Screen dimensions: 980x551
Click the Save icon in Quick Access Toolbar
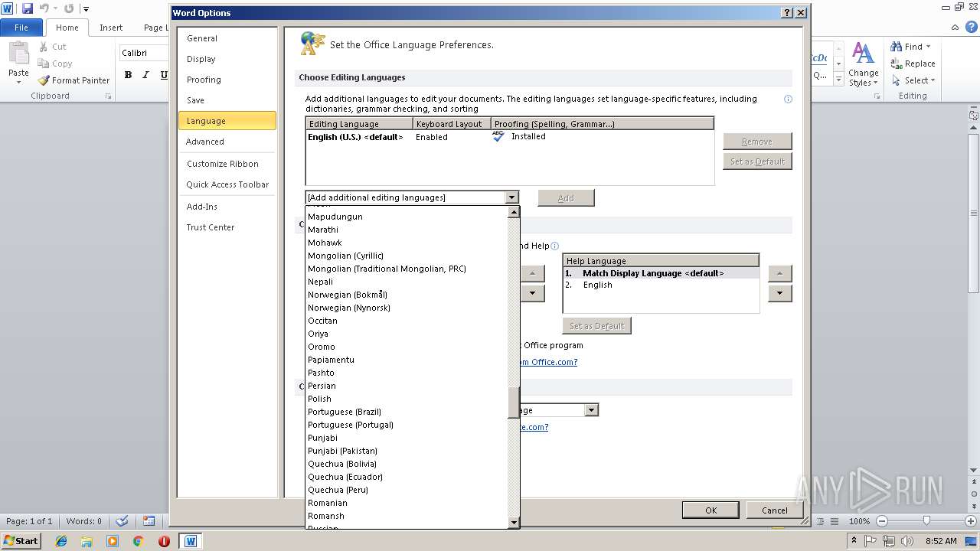(x=28, y=8)
